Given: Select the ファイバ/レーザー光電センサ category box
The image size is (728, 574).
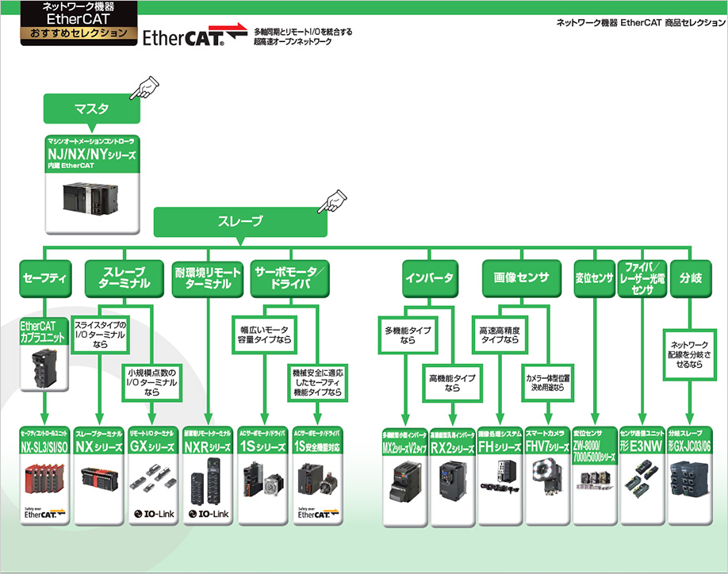Looking at the screenshot, I should click(642, 278).
